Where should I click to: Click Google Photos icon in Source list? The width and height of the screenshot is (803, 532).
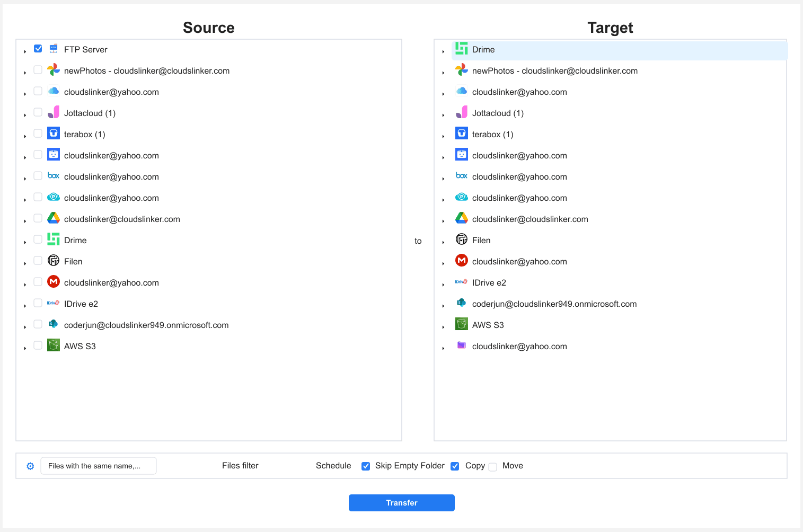point(54,70)
